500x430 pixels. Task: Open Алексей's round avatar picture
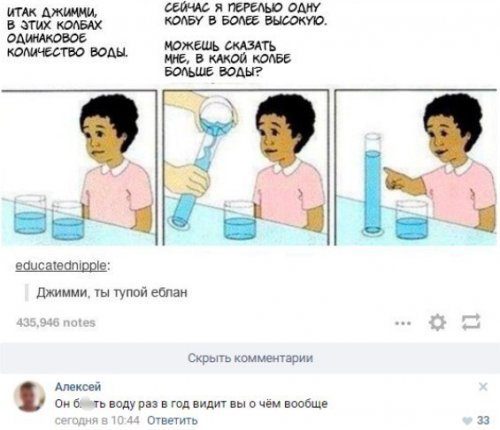(29, 397)
